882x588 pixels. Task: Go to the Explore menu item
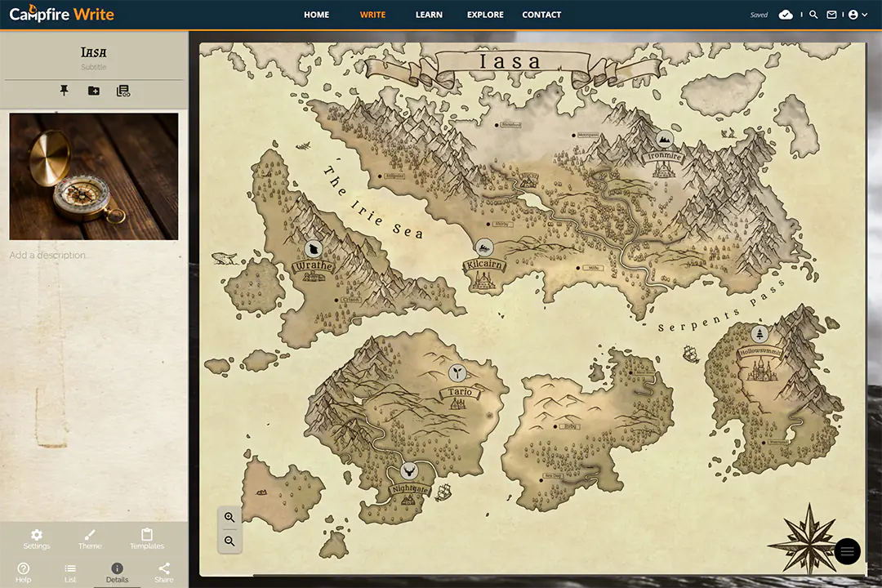[485, 15]
